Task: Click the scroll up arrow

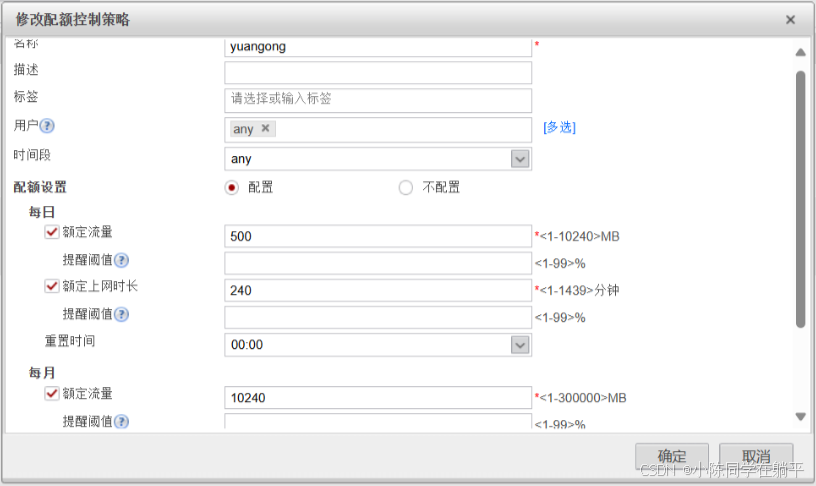Action: click(800, 52)
